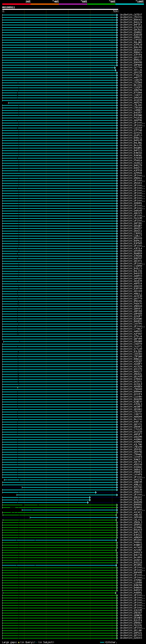Click the hit label UniRef100_Q01D39
Image resolution: width=146 pixels, height=644 pixels.
[131, 100]
